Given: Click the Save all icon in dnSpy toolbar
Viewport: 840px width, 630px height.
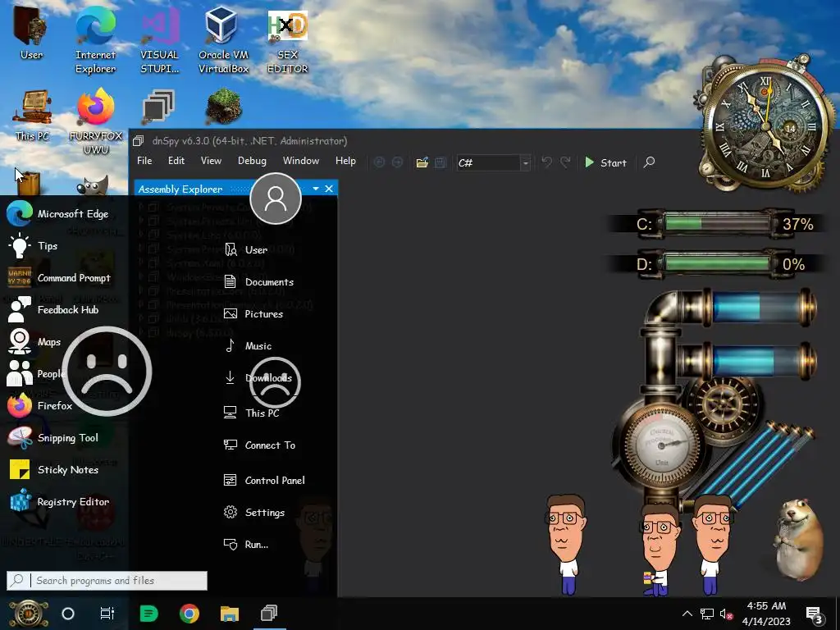Looking at the screenshot, I should click(441, 162).
